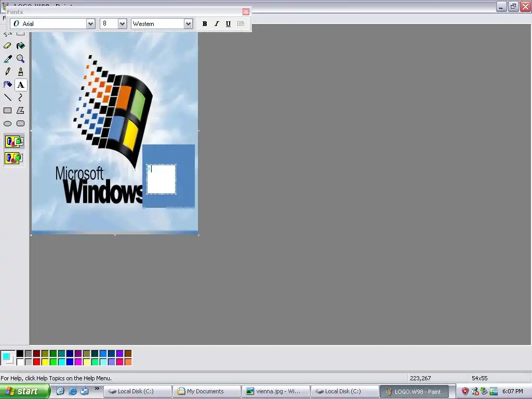Pick the dark red color swatch

37,354
